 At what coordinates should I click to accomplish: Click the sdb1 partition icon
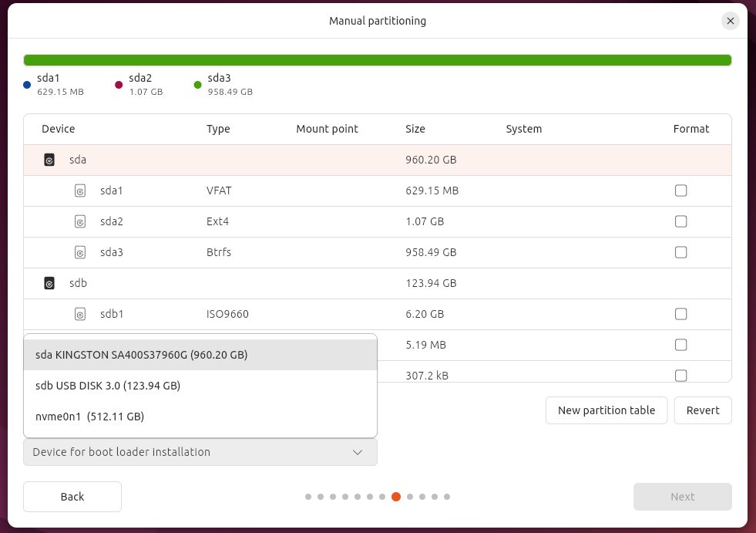pos(80,314)
